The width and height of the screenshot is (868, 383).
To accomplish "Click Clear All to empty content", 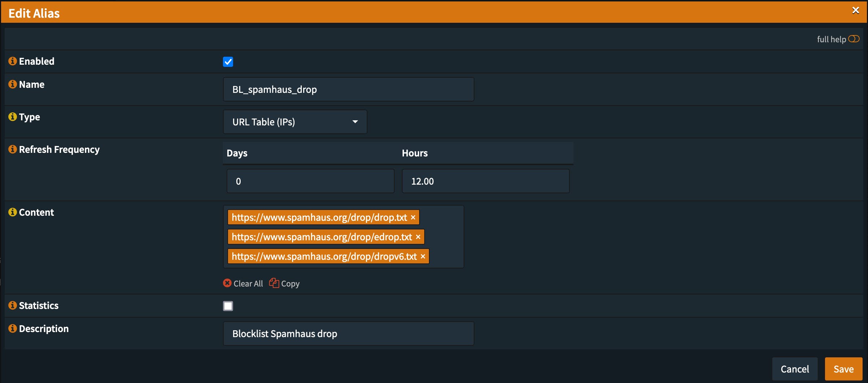I will pyautogui.click(x=243, y=284).
